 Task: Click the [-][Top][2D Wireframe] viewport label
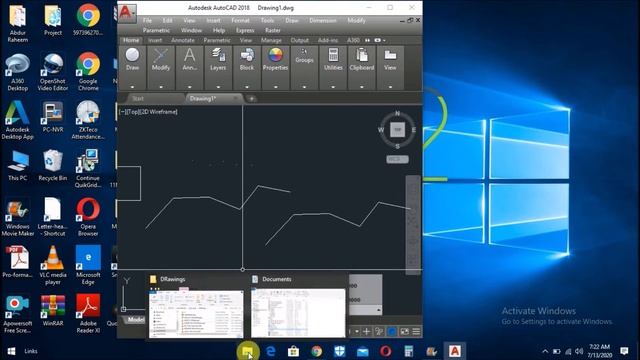148,112
